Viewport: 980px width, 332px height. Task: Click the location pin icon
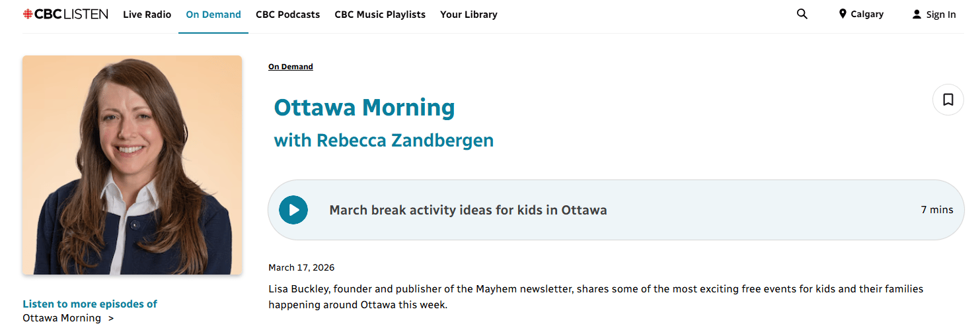pyautogui.click(x=843, y=14)
